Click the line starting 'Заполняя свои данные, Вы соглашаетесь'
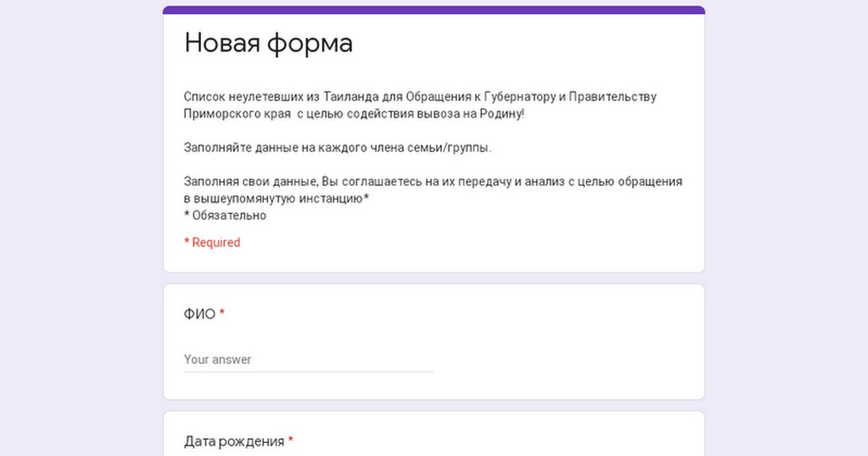 [433, 181]
